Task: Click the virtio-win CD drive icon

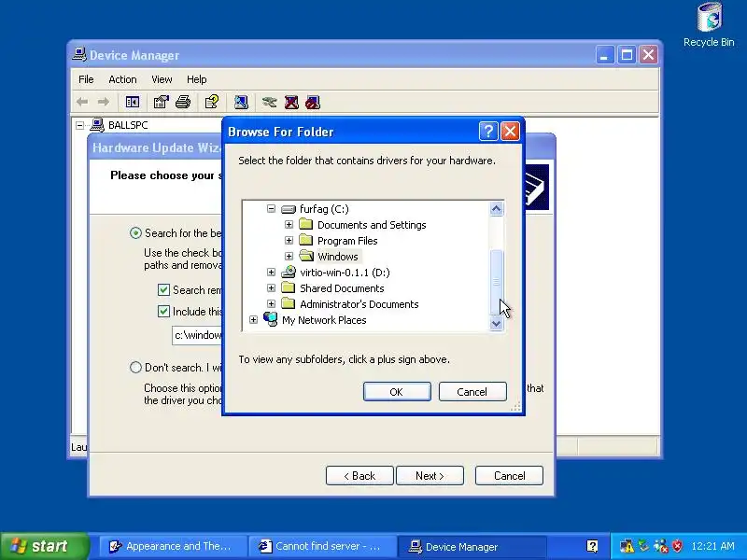Action: point(289,272)
